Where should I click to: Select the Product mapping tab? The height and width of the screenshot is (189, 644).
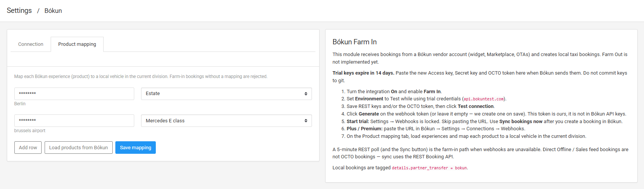click(77, 44)
